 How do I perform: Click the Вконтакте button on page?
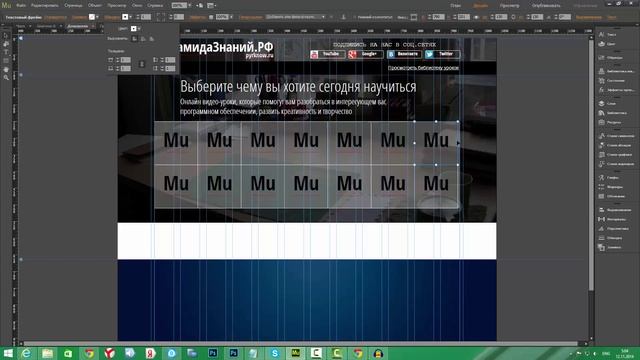404,54
